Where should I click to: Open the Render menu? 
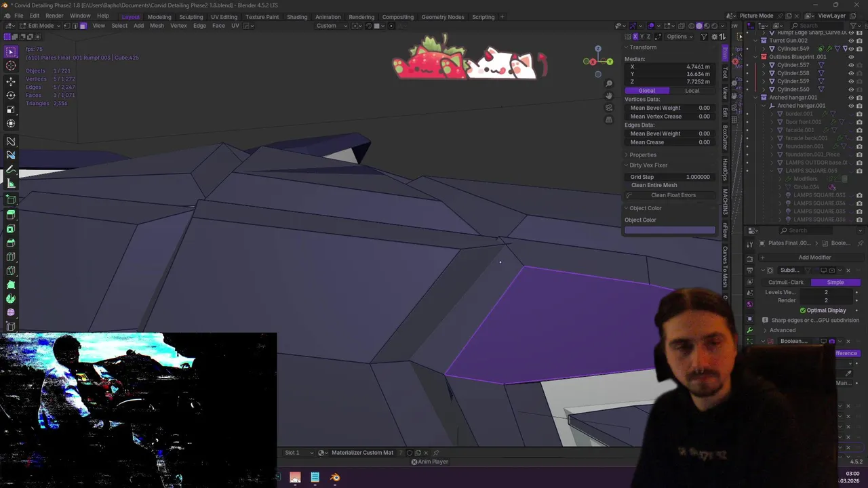[x=54, y=16]
